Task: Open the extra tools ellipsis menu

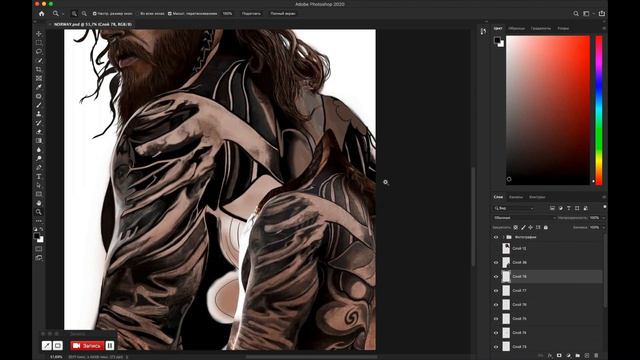Action: pos(39,221)
